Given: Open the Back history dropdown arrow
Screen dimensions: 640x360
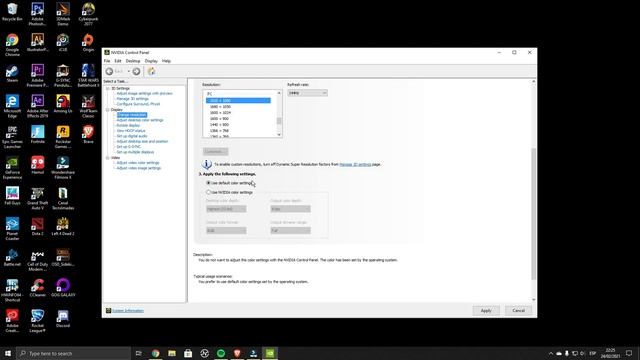Looking at the screenshot, I should (x=129, y=71).
